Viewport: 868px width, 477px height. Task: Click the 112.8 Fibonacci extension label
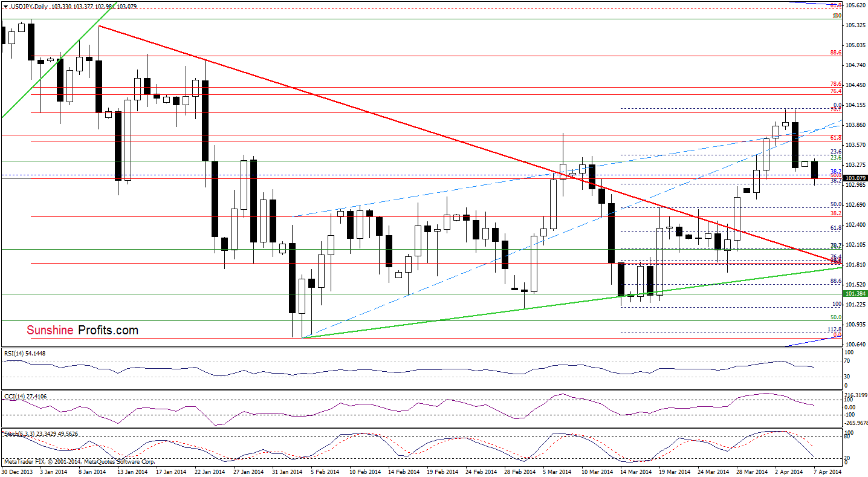(x=835, y=329)
